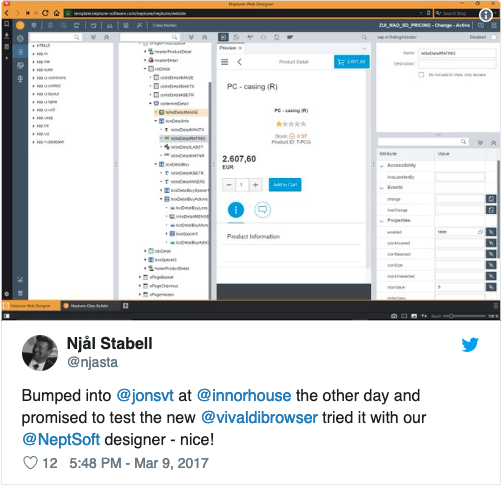Select the globe sidebar icon
The height and width of the screenshot is (485, 501).
20,65
